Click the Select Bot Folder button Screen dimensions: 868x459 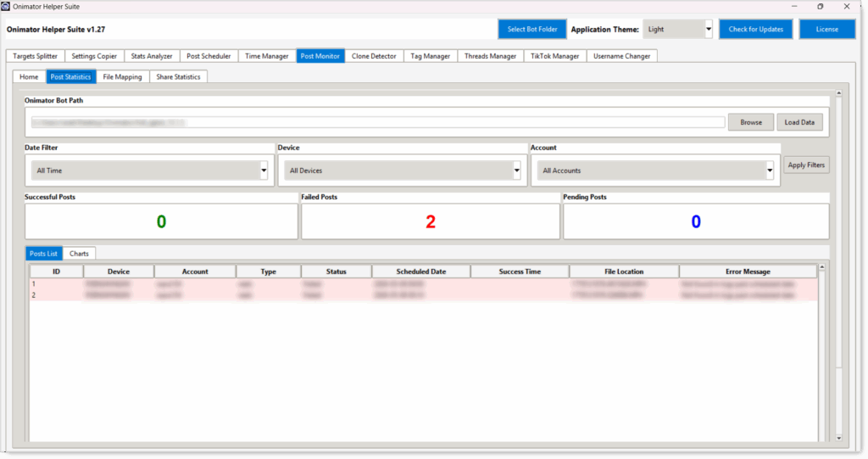(x=532, y=30)
